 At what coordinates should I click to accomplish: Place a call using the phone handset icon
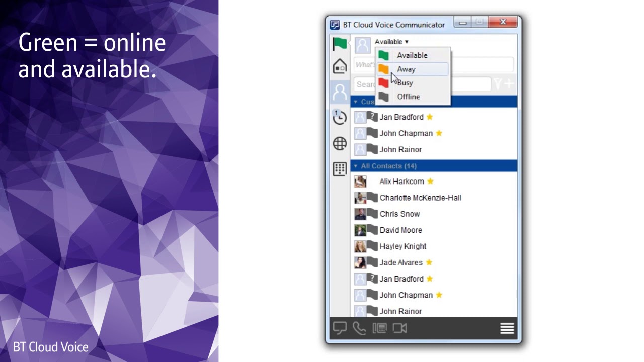pos(359,328)
